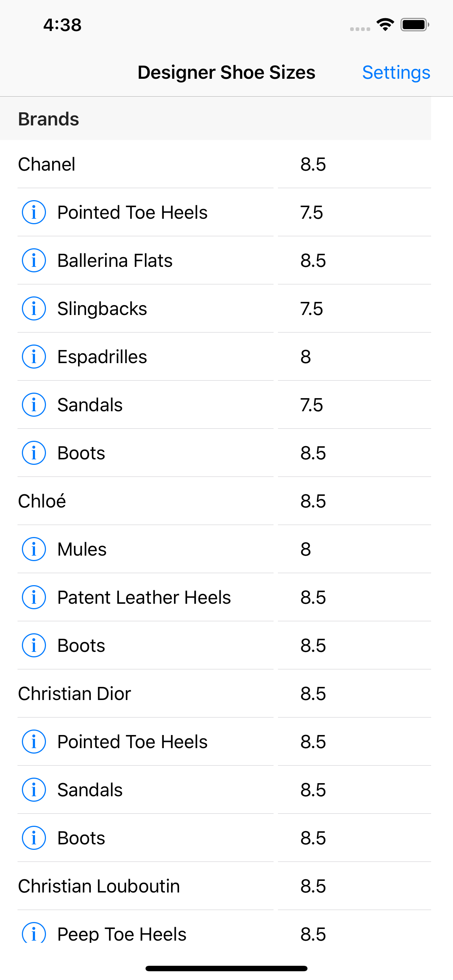Tap the Wi-Fi status icon
The width and height of the screenshot is (453, 980).
click(x=385, y=25)
